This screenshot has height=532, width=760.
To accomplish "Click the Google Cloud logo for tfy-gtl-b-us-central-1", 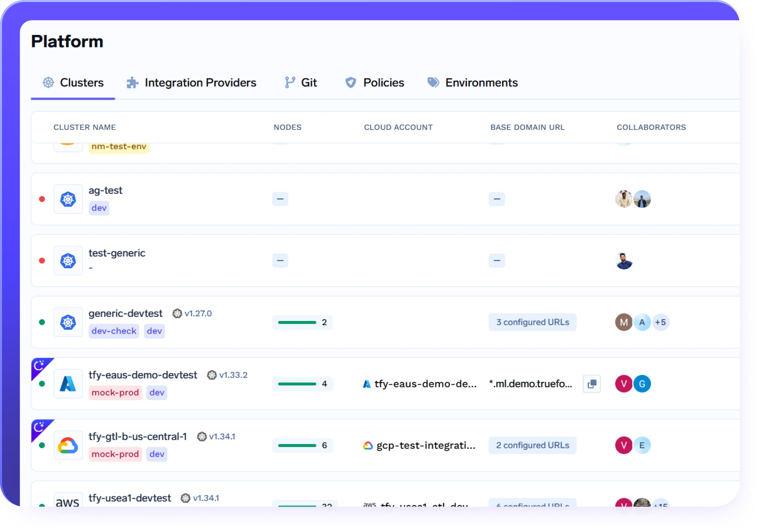I will 68,445.
